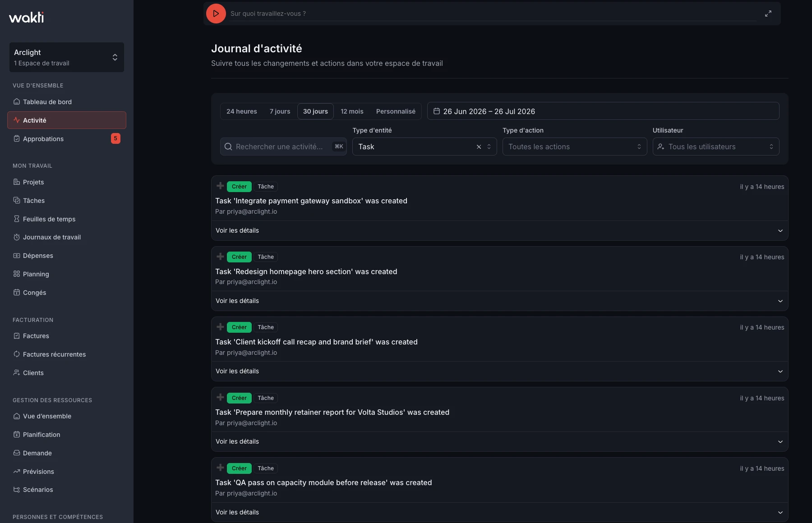Viewport: 812px width, 523px height.
Task: Click the Créer badge on the QA pass entry
Action: click(x=239, y=468)
